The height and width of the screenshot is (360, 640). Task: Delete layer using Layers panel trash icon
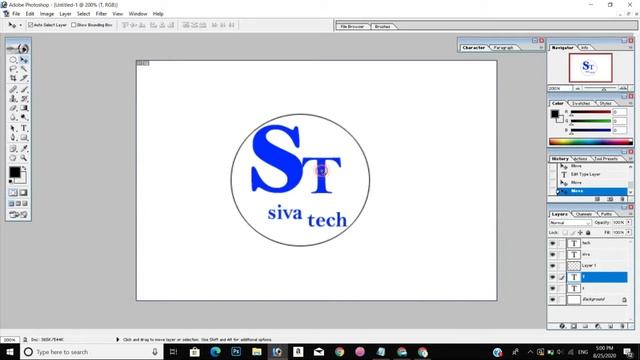click(x=623, y=326)
